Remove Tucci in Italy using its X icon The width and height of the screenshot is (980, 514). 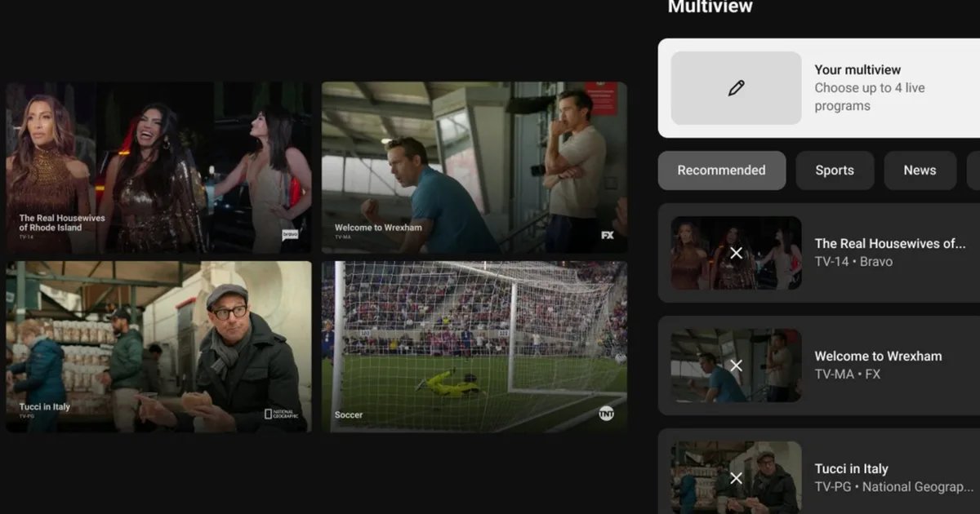pos(736,478)
